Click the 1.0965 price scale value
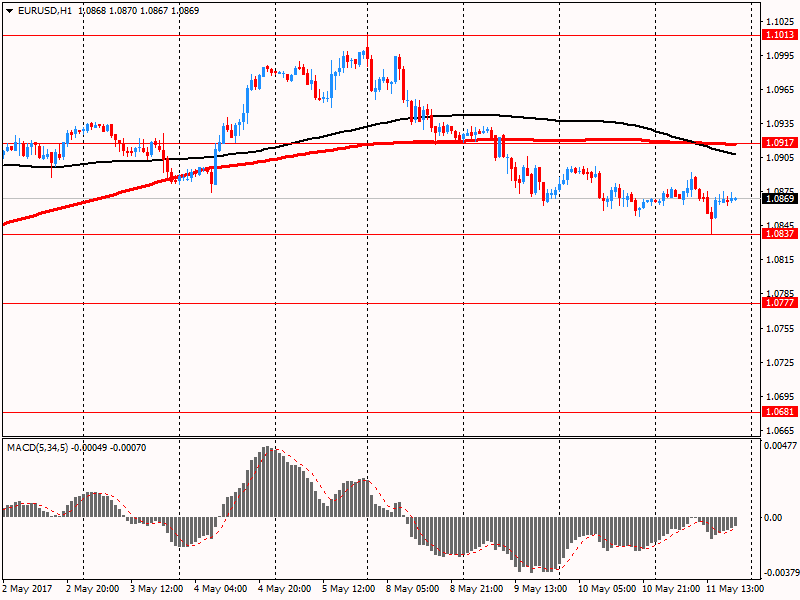 pos(780,89)
